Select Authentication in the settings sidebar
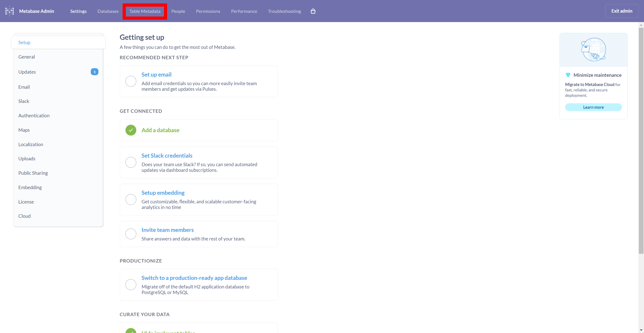The width and height of the screenshot is (644, 333). point(58,116)
